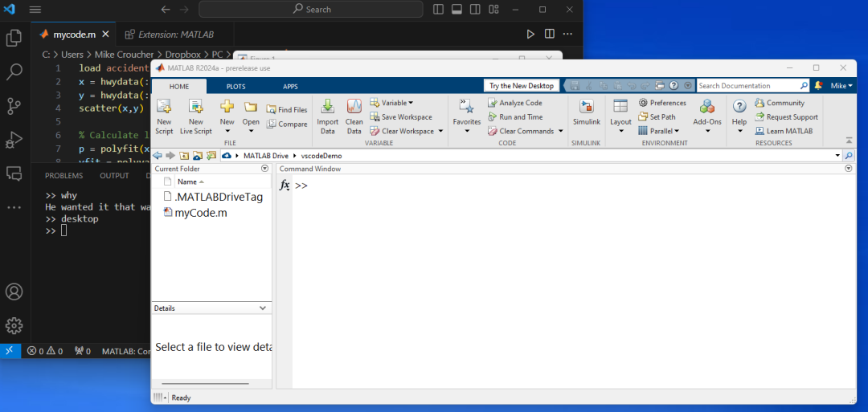Screen dimensions: 868x412
Task: Click Clear Commands
Action: click(526, 131)
